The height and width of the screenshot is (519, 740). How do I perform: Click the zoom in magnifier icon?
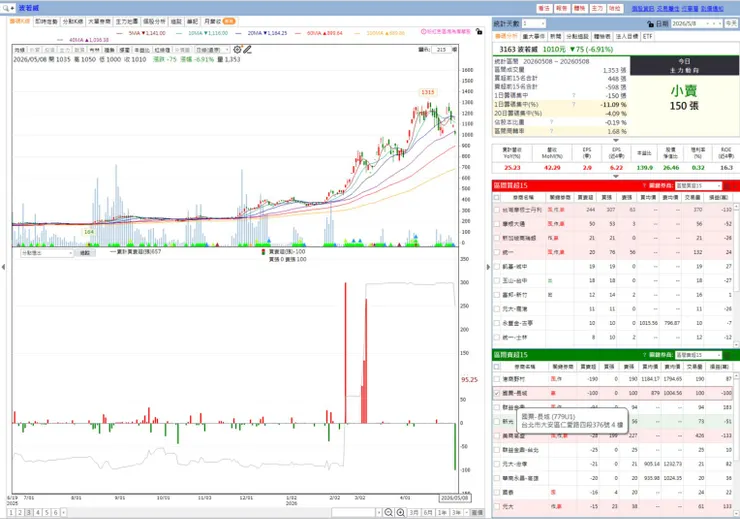[x=401, y=512]
